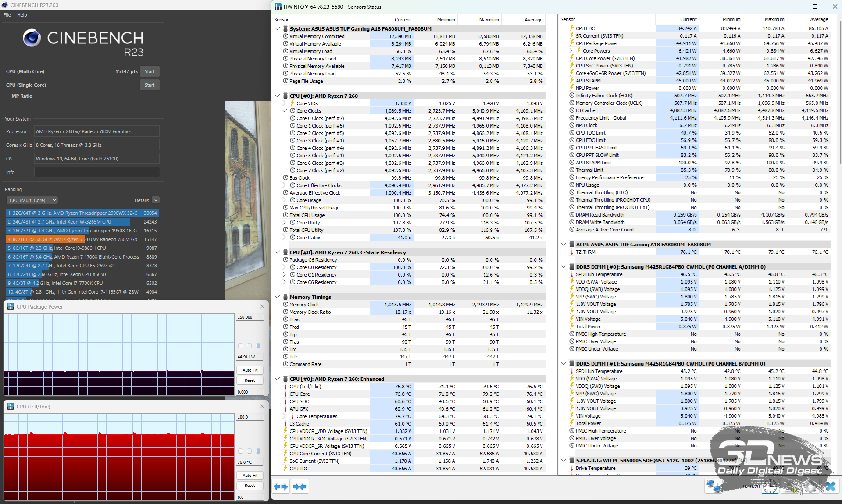Screen dimensions: 842x504
Task: Click Auto Fit in CPU Package Power graph
Action: point(250,370)
